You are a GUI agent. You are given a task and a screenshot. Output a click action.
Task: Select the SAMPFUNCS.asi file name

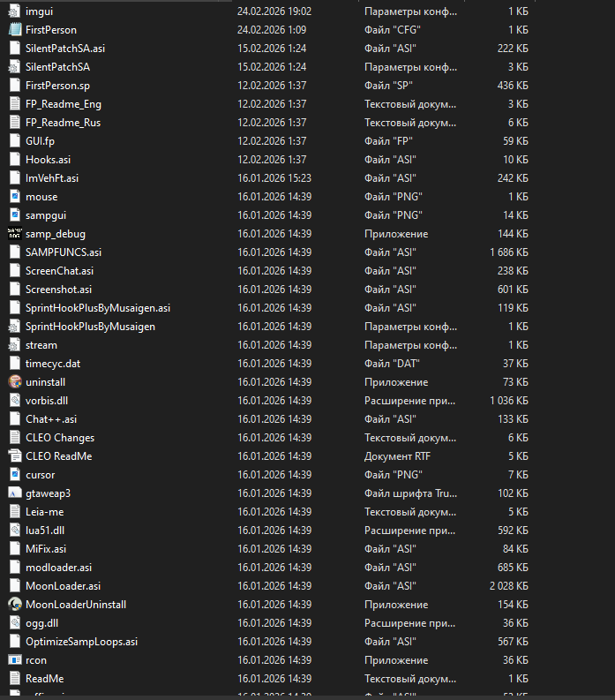click(64, 252)
